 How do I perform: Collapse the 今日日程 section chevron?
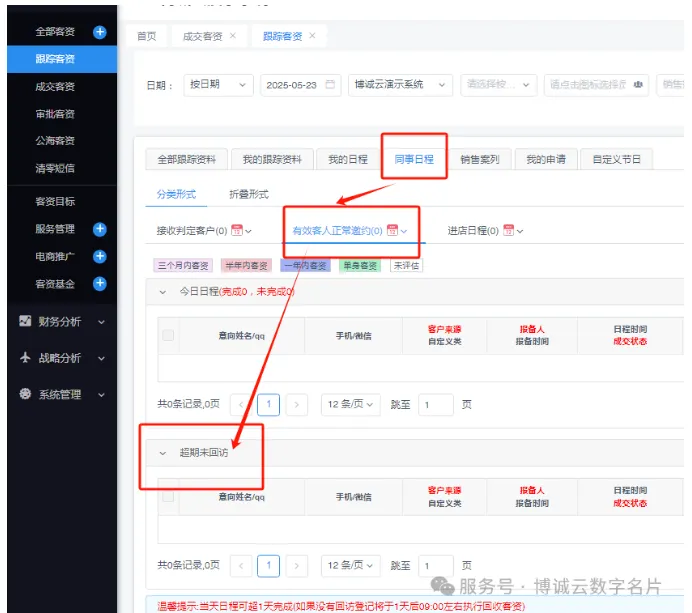[x=163, y=292]
